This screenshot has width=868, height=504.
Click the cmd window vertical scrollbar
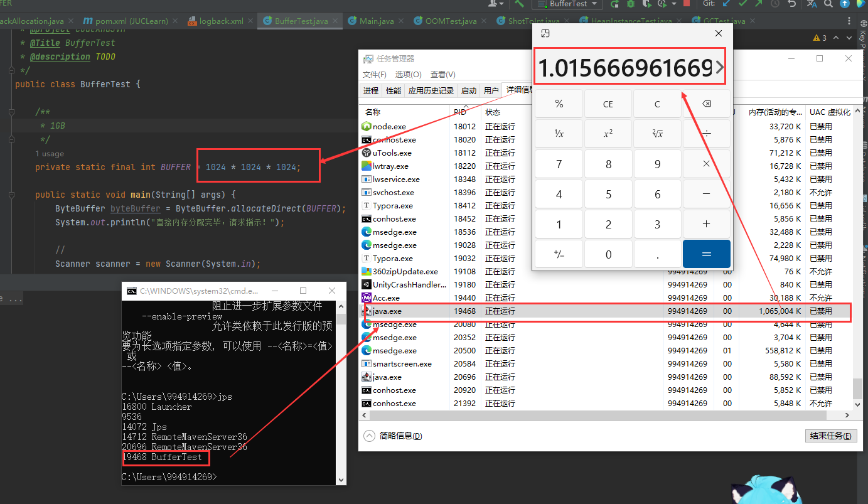pos(341,392)
